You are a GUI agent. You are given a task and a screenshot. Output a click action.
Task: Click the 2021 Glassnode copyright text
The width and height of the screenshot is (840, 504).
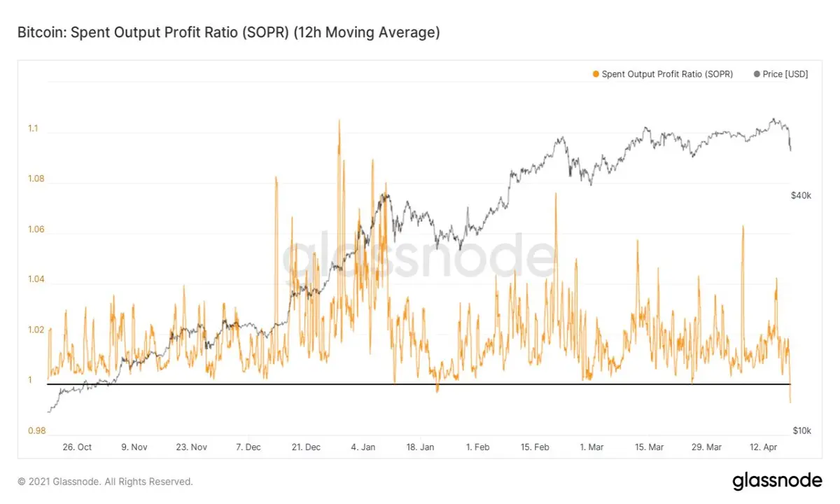tap(105, 482)
